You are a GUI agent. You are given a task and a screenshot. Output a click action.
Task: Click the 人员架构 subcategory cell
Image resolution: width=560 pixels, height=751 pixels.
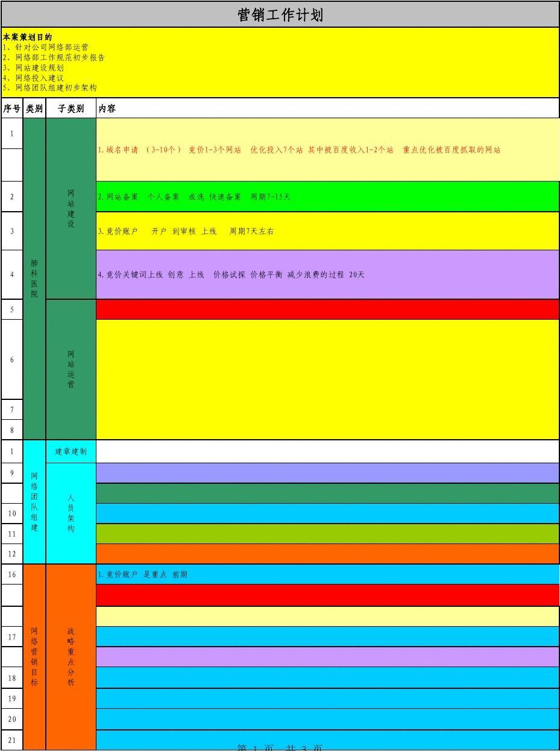[x=71, y=513]
